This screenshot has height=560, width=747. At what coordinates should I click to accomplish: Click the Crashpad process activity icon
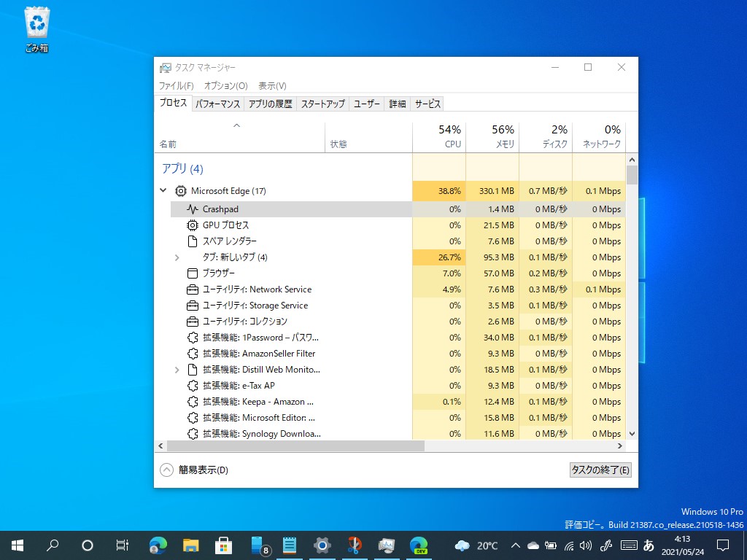[x=191, y=209]
